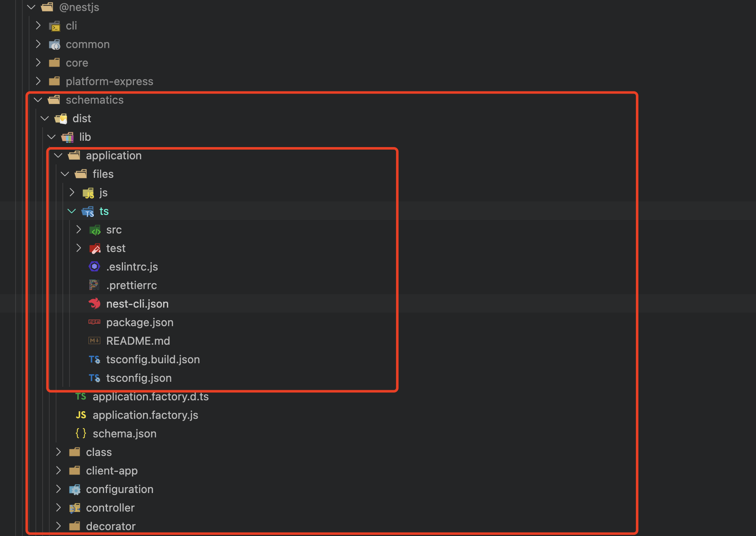
Task: Click the ts folder TypeScript icon
Action: (x=88, y=212)
